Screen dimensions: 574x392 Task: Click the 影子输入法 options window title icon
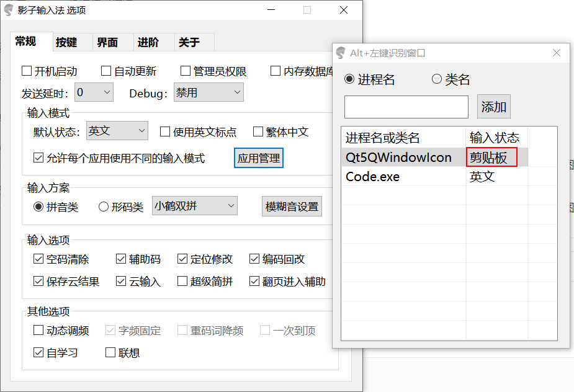pos(9,11)
